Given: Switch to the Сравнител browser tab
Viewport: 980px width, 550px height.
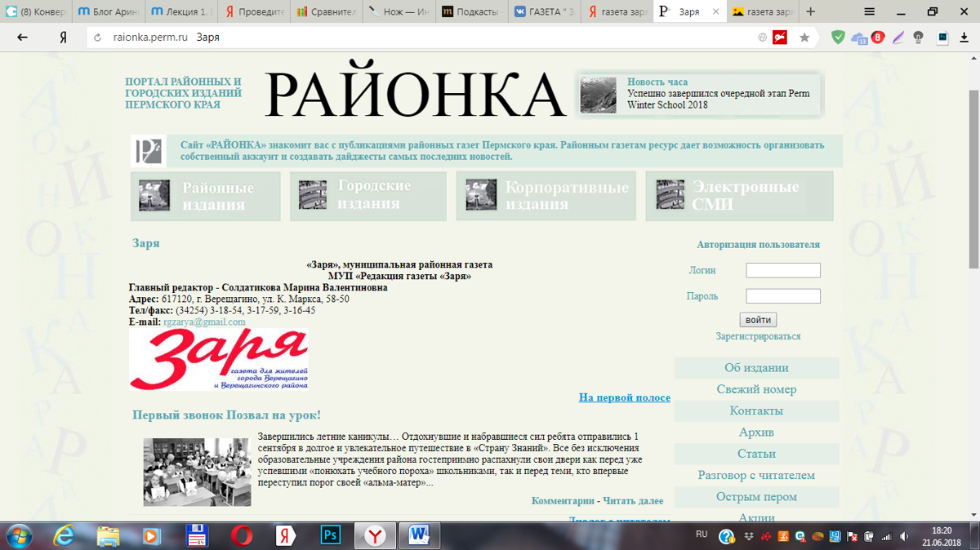Looking at the screenshot, I should pos(326,12).
